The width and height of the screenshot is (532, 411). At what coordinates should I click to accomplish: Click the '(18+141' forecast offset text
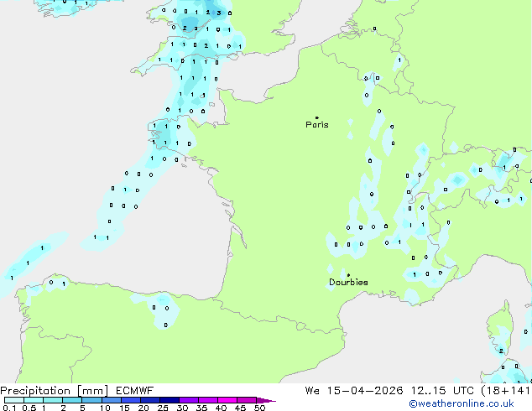pos(505,391)
